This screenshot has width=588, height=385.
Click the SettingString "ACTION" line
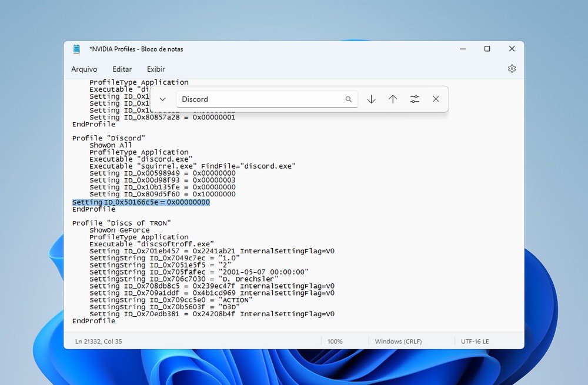point(171,300)
